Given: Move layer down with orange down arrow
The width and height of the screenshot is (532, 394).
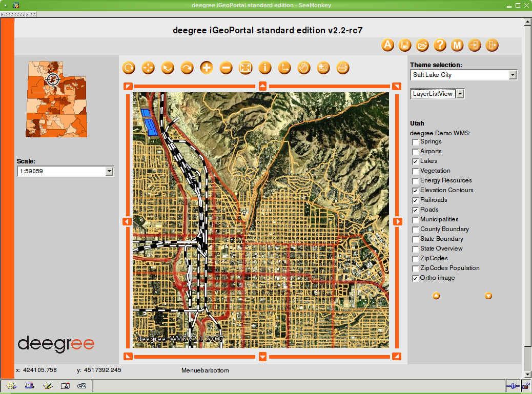Looking at the screenshot, I should [488, 296].
